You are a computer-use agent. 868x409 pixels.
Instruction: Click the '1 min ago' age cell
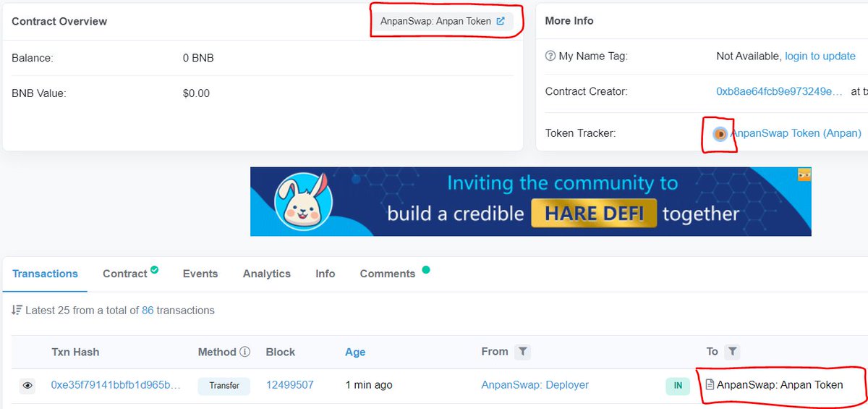[369, 385]
